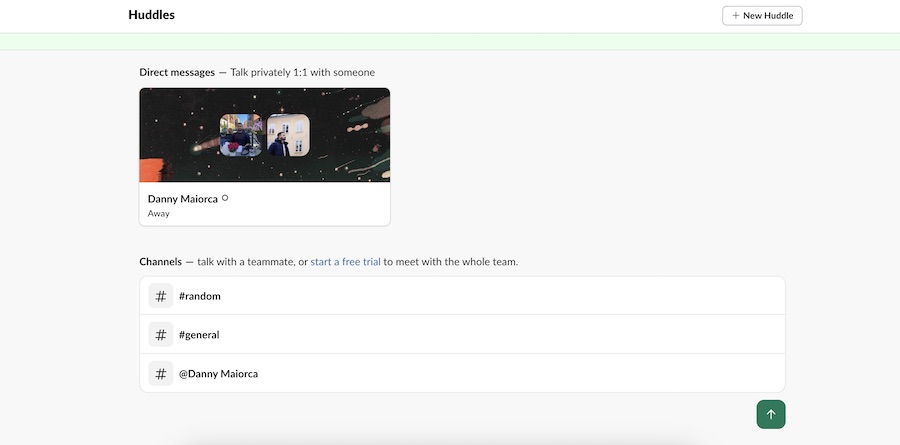Click the Direct messages section label
This screenshot has width=900, height=445.
[x=177, y=72]
